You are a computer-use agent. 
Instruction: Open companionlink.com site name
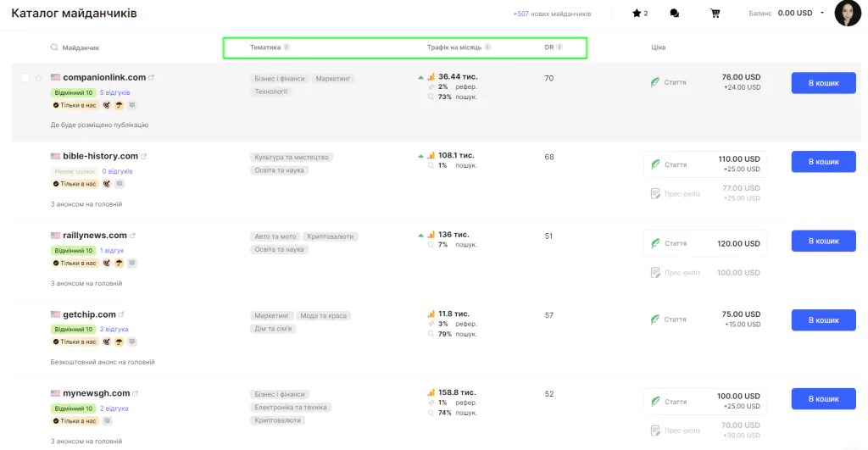point(104,77)
